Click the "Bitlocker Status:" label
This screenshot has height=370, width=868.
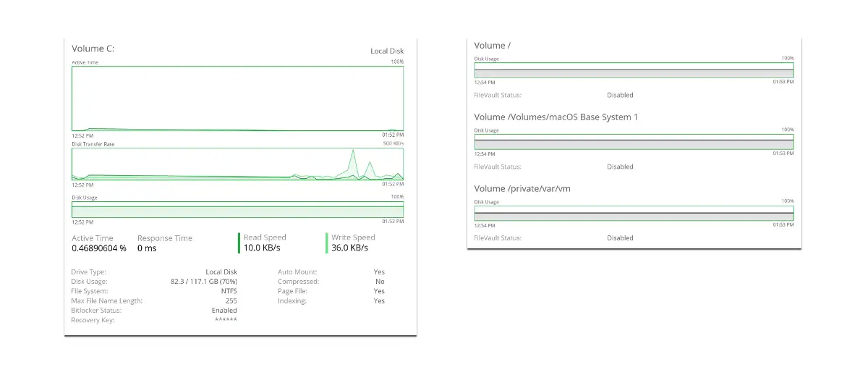click(97, 310)
